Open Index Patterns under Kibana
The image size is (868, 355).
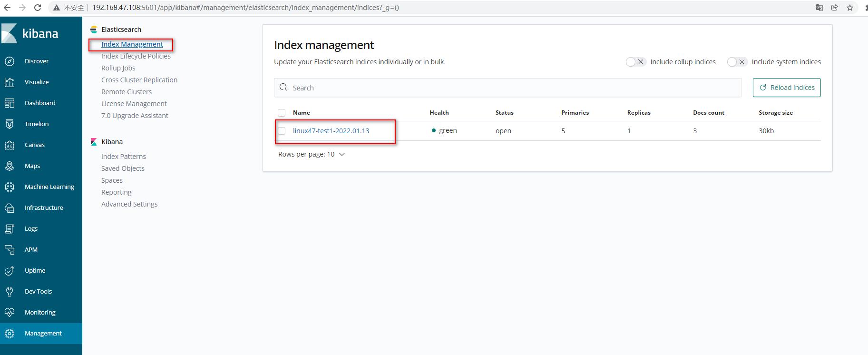click(x=124, y=157)
